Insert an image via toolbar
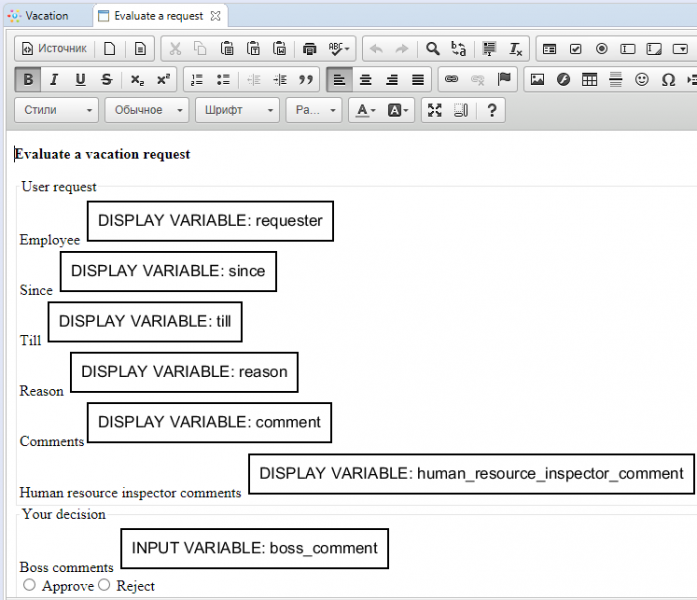The height and width of the screenshot is (600, 697). (x=537, y=80)
